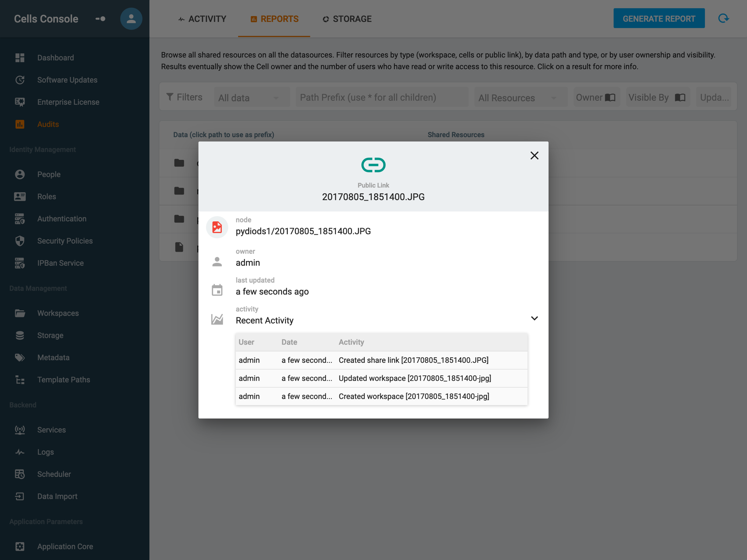The height and width of the screenshot is (560, 747).
Task: Open the Data Import page
Action: (x=57, y=496)
